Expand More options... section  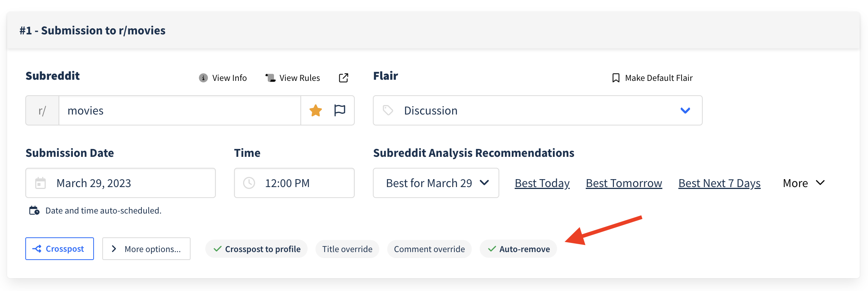point(146,249)
